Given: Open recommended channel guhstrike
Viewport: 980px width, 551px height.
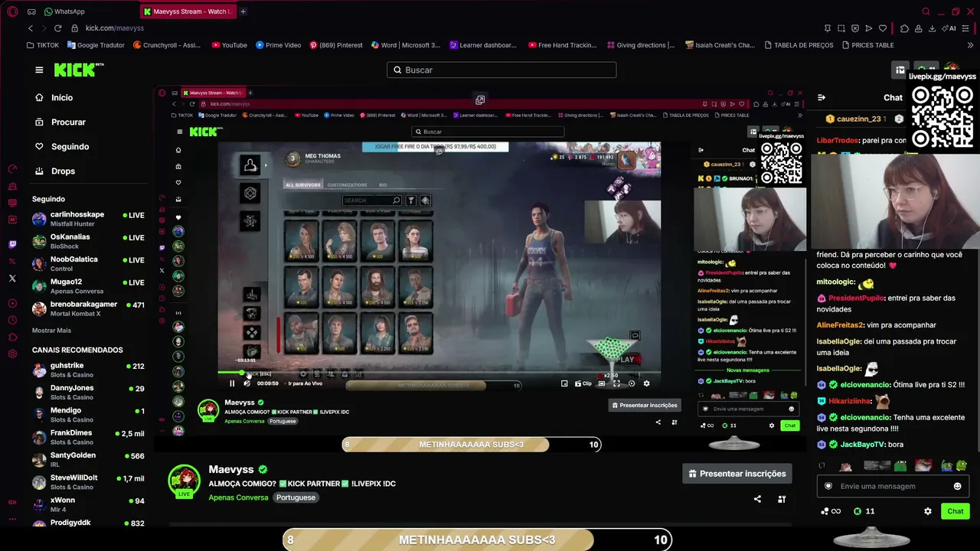Looking at the screenshot, I should tap(88, 370).
